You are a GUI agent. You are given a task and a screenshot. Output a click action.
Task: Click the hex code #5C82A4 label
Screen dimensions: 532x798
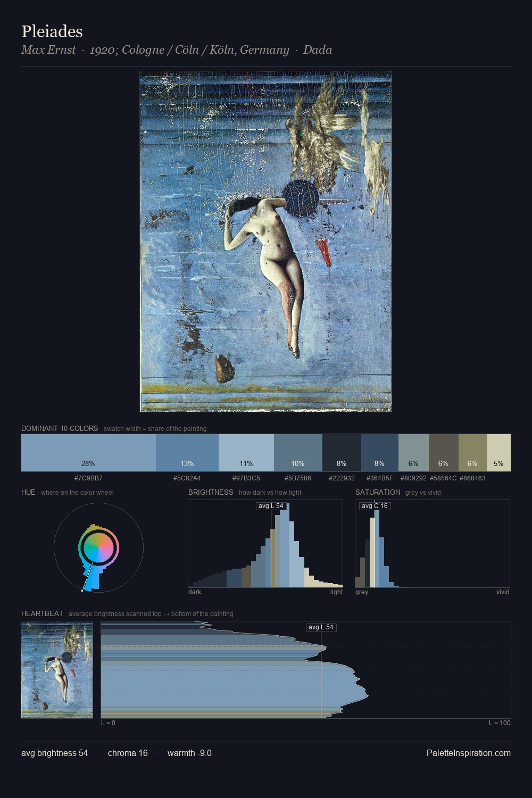[187, 478]
